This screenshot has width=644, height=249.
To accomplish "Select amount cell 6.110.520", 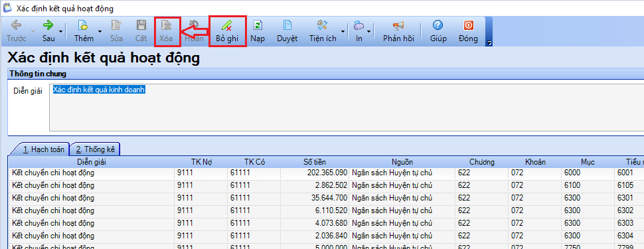I will pos(315,210).
